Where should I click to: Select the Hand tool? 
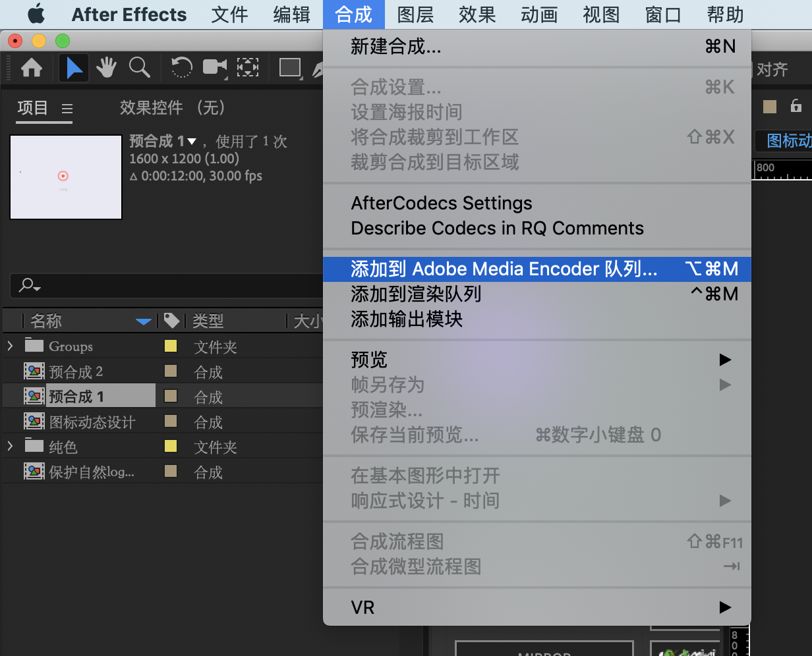107,68
